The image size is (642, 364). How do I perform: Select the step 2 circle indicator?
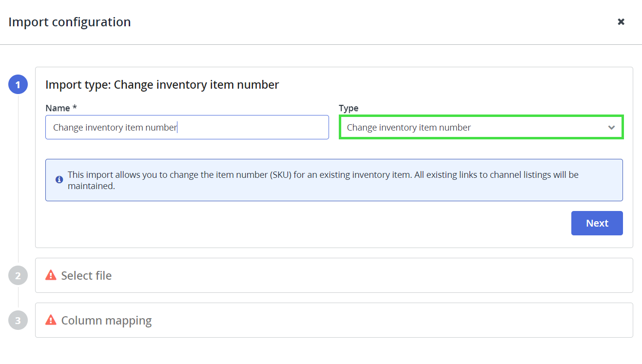pyautogui.click(x=18, y=276)
